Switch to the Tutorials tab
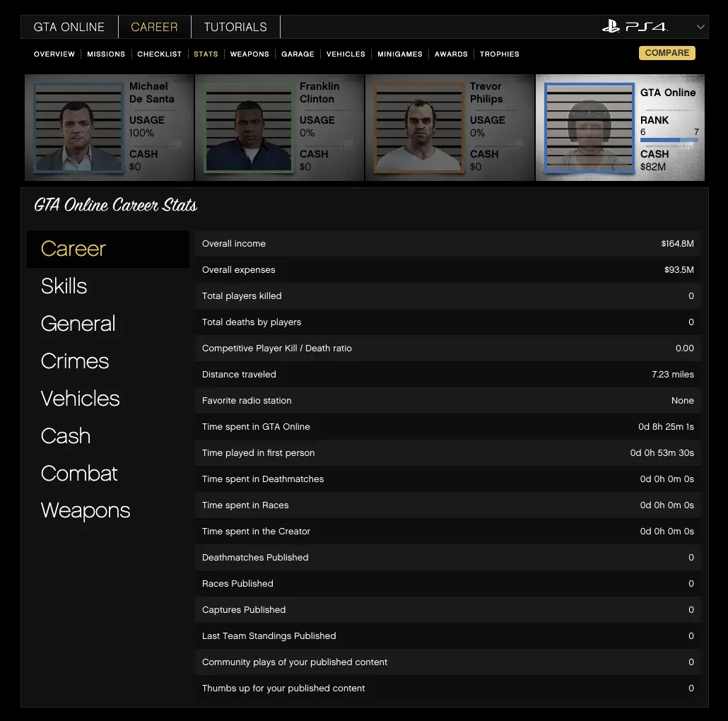728x721 pixels. click(235, 27)
